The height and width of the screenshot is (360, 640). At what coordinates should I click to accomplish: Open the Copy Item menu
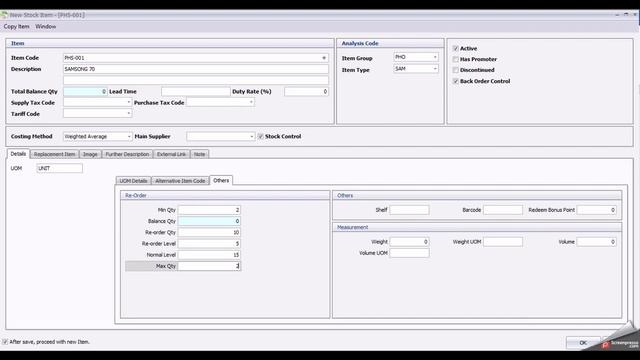click(x=16, y=27)
